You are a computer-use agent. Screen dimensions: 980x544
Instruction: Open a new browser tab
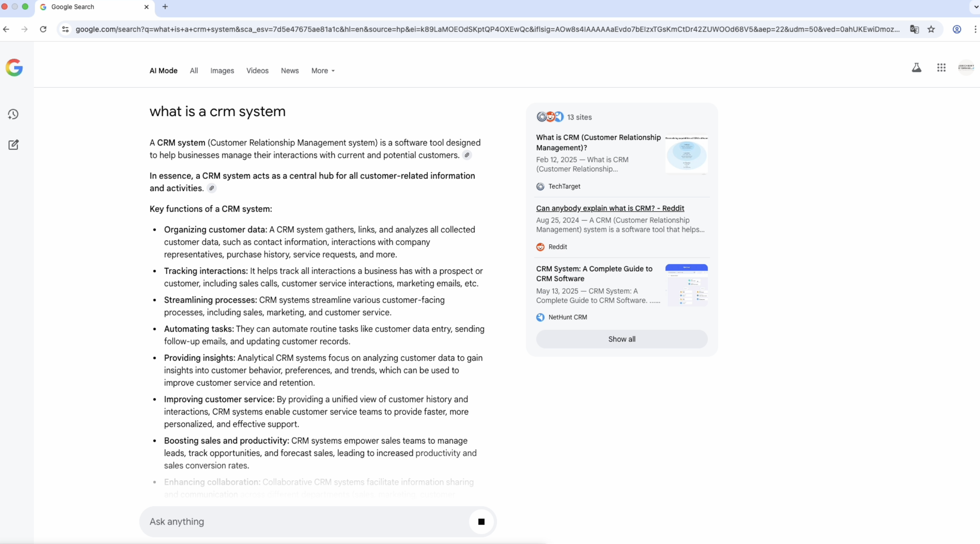pos(165,7)
